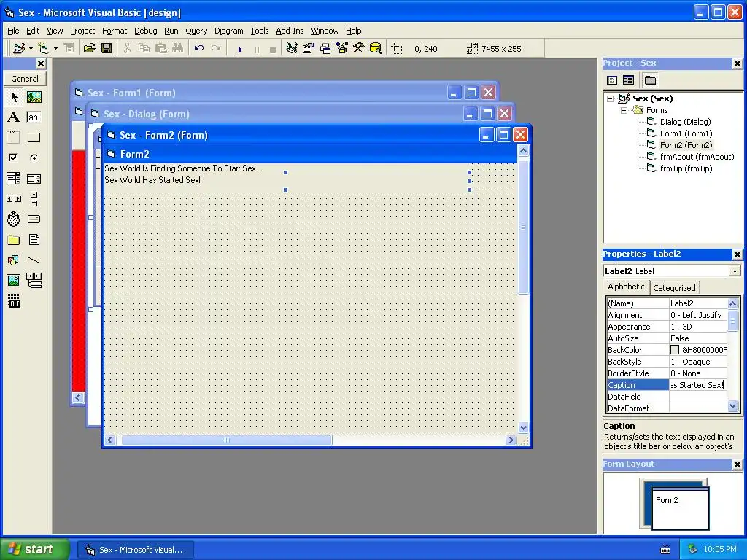This screenshot has height=560, width=747.
Task: Show the Form Layout Window toolbar icon
Action: 325,49
